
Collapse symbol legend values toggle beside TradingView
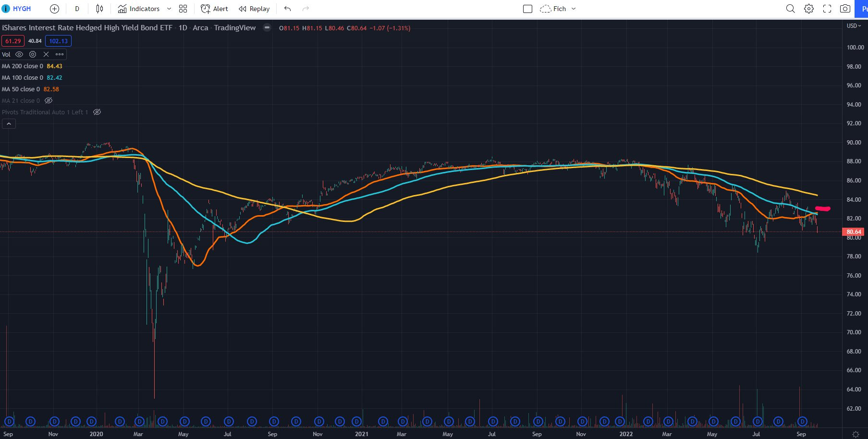pyautogui.click(x=267, y=28)
